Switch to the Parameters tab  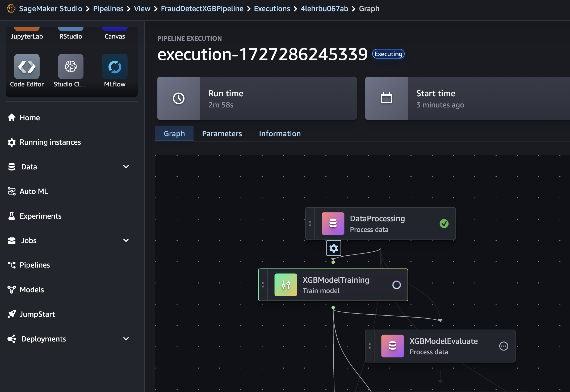pyautogui.click(x=222, y=134)
